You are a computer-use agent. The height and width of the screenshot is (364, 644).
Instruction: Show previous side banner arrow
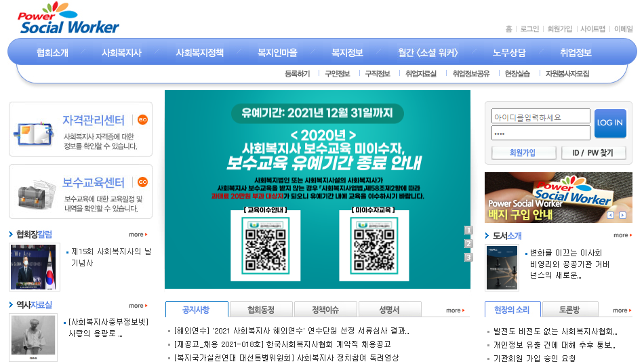610,215
